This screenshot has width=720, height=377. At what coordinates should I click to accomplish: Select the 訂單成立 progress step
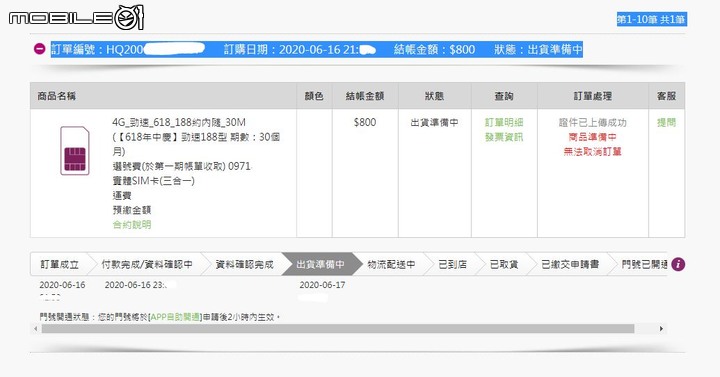(60, 264)
